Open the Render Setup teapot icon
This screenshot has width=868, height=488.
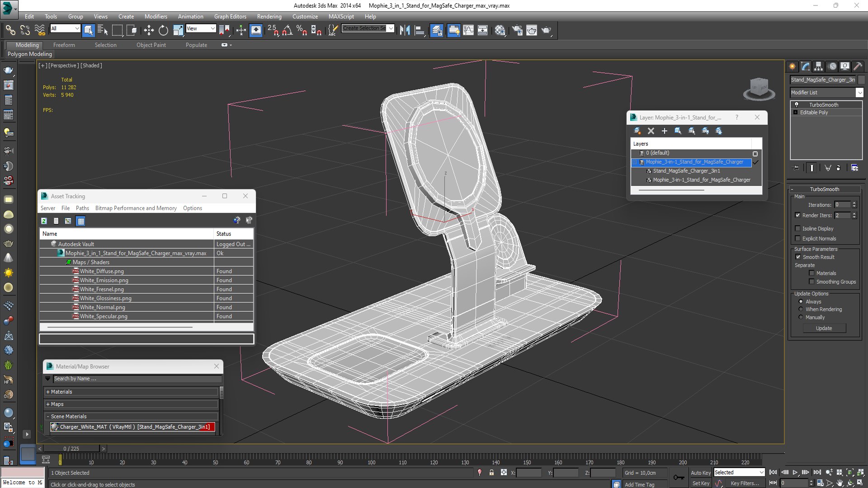click(517, 30)
